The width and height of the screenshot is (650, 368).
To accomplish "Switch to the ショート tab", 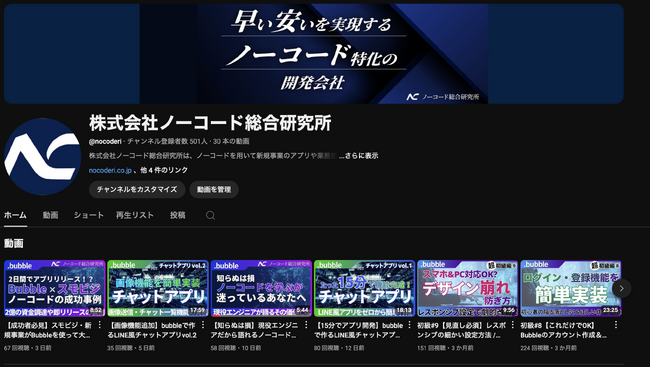I will pos(89,215).
